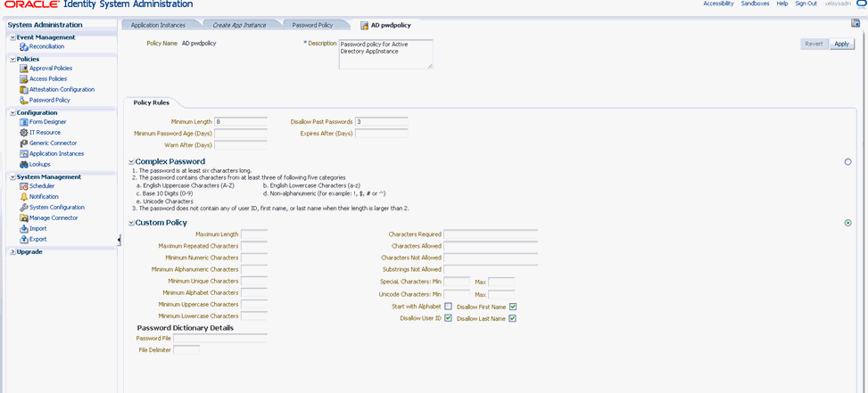This screenshot has width=868, height=393.
Task: Select the Access Policies icon
Action: (24, 79)
